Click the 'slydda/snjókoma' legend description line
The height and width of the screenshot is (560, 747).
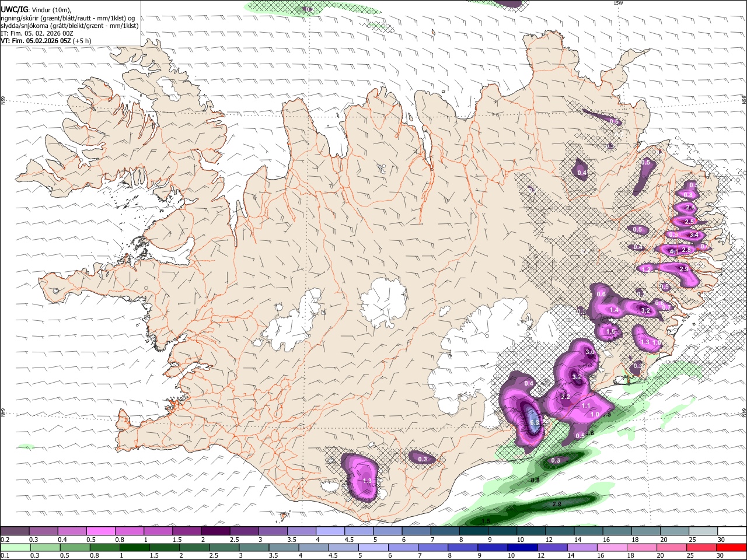pos(69,26)
